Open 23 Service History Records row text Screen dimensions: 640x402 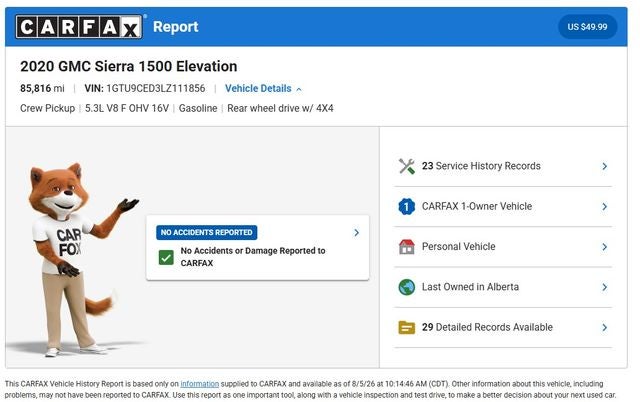pos(481,166)
